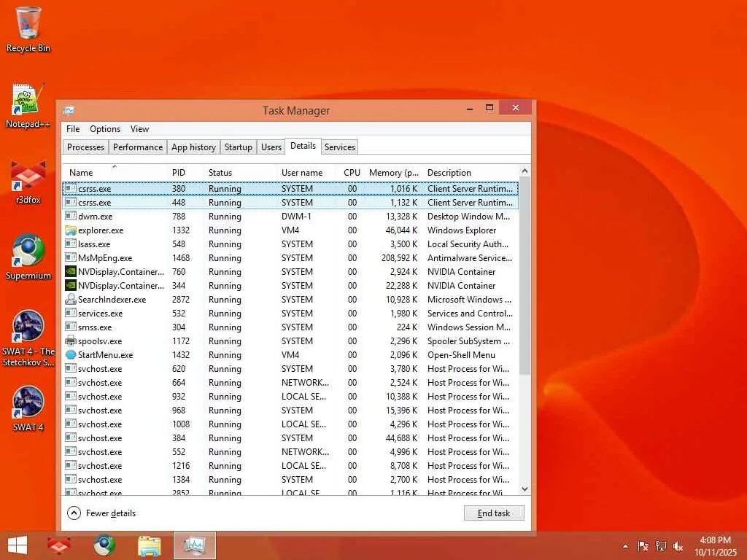Screen dimensions: 747x560
Task: Open the File menu
Action: 73,129
